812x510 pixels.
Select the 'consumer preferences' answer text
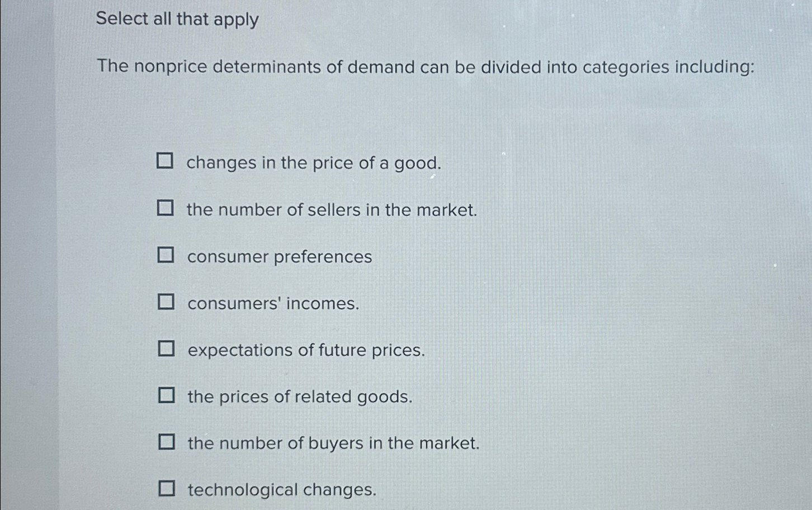pyautogui.click(x=278, y=257)
